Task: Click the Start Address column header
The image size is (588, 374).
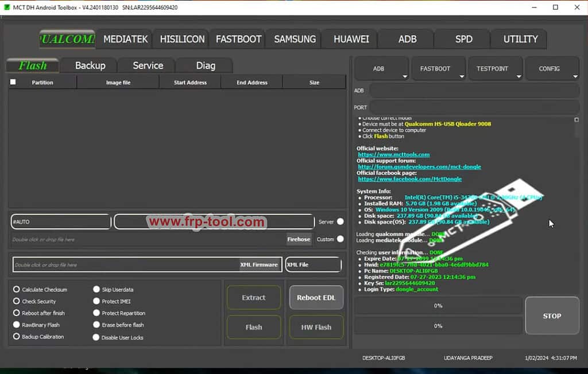Action: (x=190, y=83)
